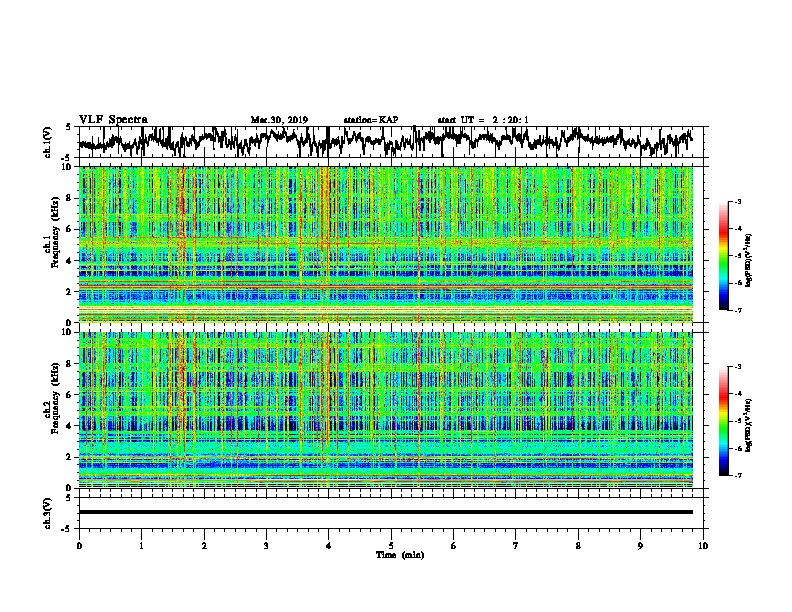Click time axis tick label "10"
The width and height of the screenshot is (792, 612).
tap(703, 546)
